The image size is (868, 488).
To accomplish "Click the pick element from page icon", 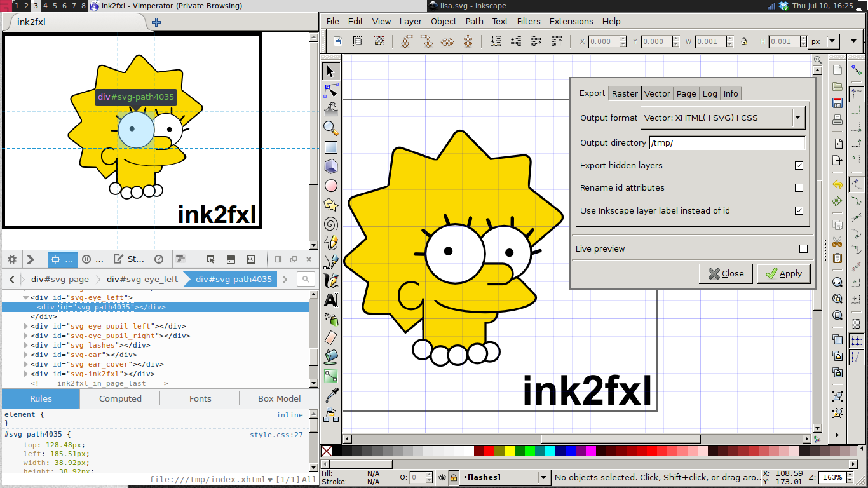I will [210, 259].
